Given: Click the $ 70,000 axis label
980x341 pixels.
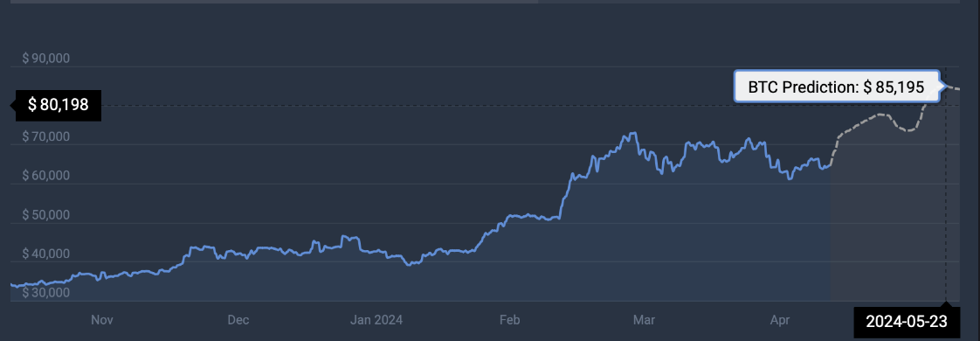Looking at the screenshot, I should coord(45,136).
